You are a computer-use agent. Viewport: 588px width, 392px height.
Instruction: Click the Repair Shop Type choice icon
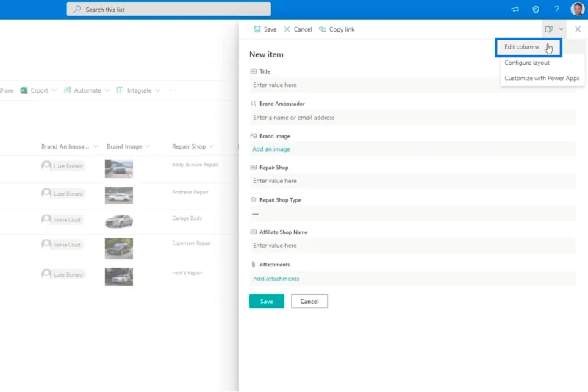click(253, 200)
